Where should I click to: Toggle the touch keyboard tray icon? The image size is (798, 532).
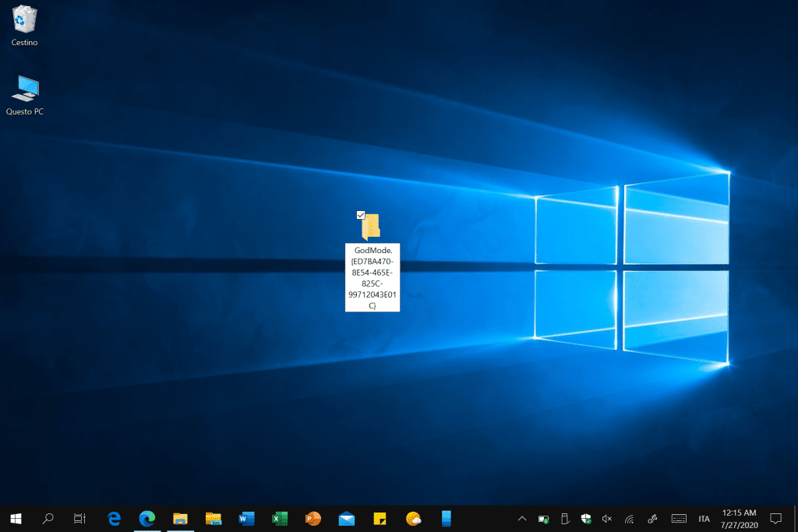click(679, 519)
